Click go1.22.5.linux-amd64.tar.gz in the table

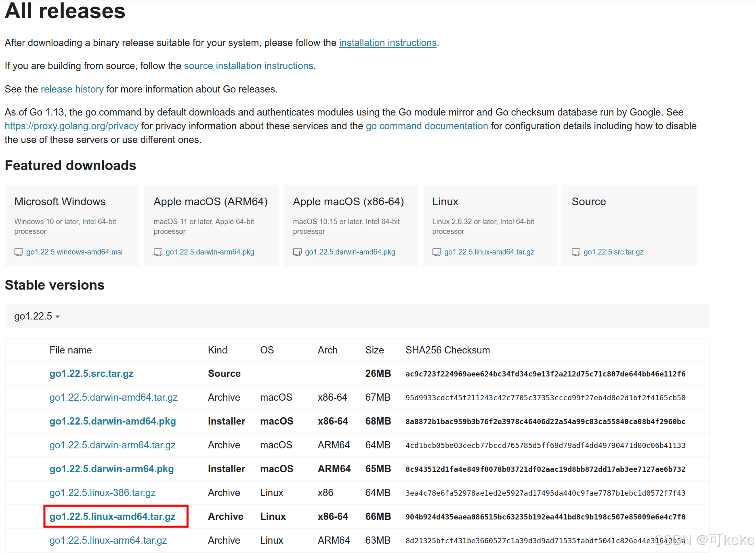pyautogui.click(x=113, y=517)
